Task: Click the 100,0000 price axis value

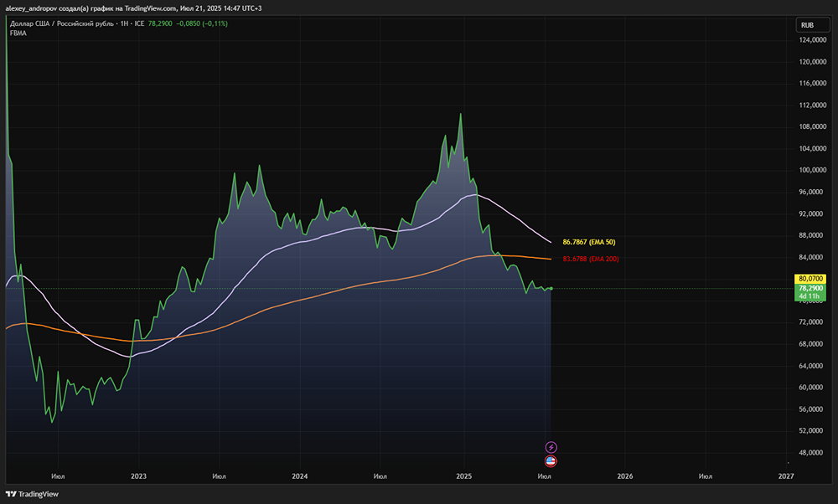Action: tap(812, 170)
